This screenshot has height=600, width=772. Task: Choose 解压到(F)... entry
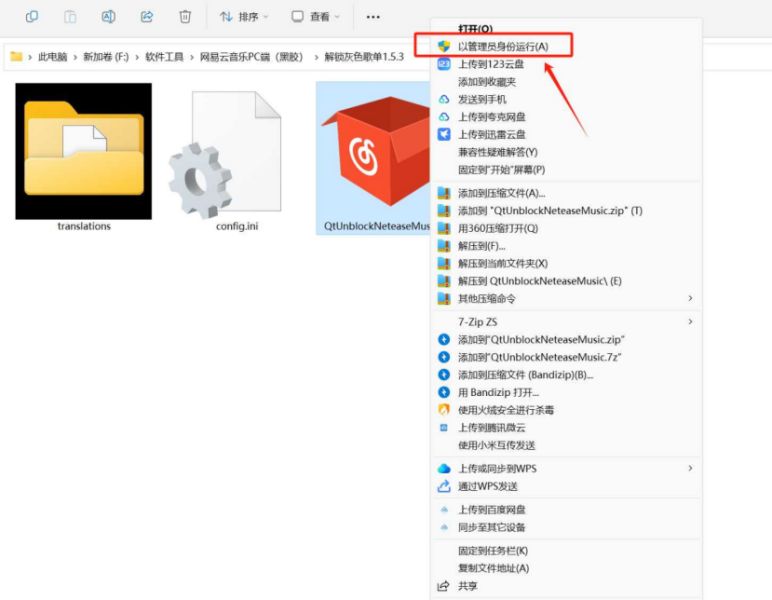pos(566,246)
